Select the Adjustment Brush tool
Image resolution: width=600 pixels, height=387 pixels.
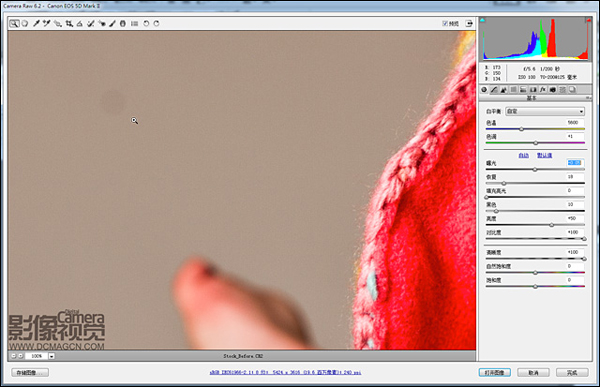pyautogui.click(x=112, y=23)
